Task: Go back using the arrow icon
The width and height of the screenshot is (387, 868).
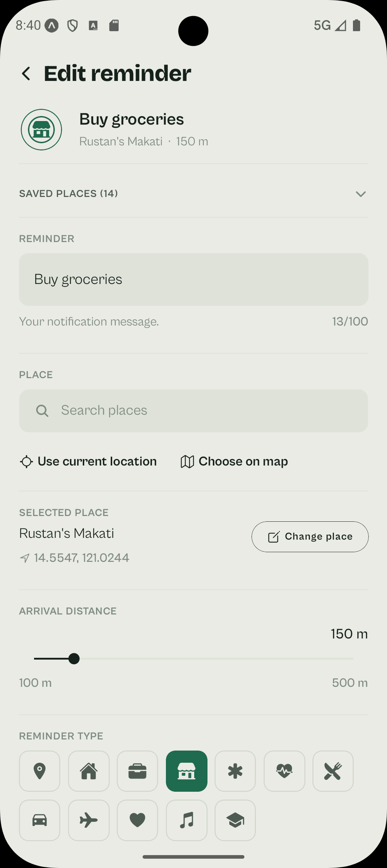Action: coord(26,74)
